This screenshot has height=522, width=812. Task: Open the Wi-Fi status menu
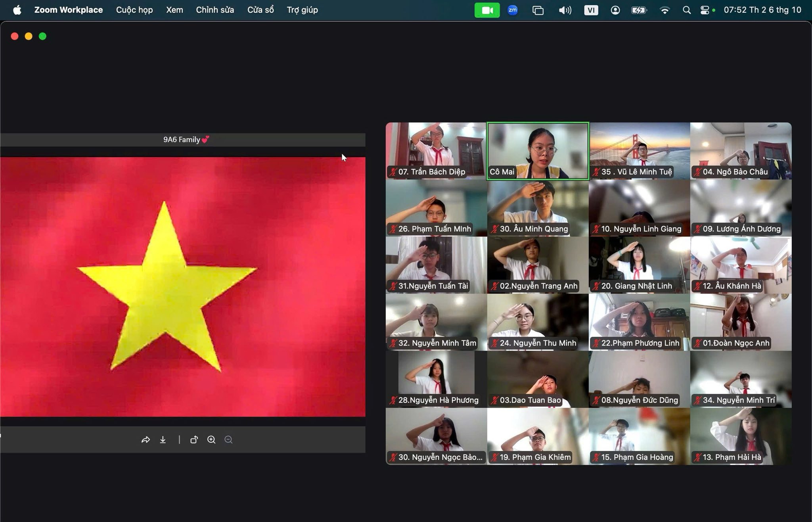pyautogui.click(x=665, y=10)
